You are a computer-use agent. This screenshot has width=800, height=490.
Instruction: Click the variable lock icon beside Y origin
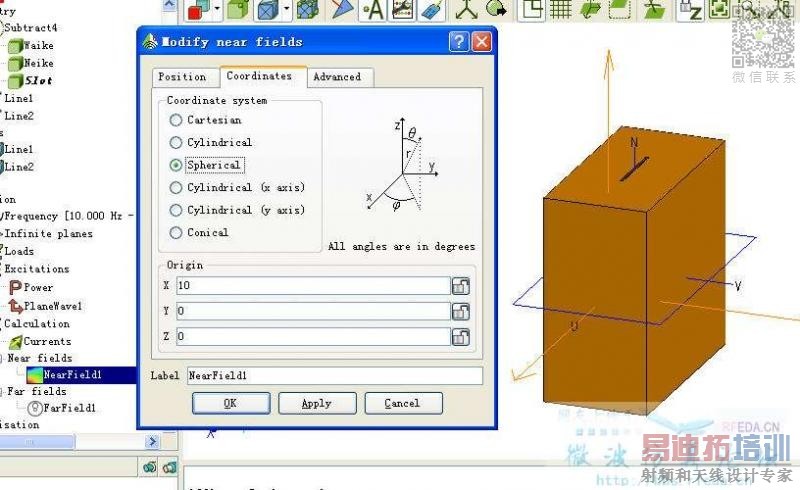[x=460, y=311]
